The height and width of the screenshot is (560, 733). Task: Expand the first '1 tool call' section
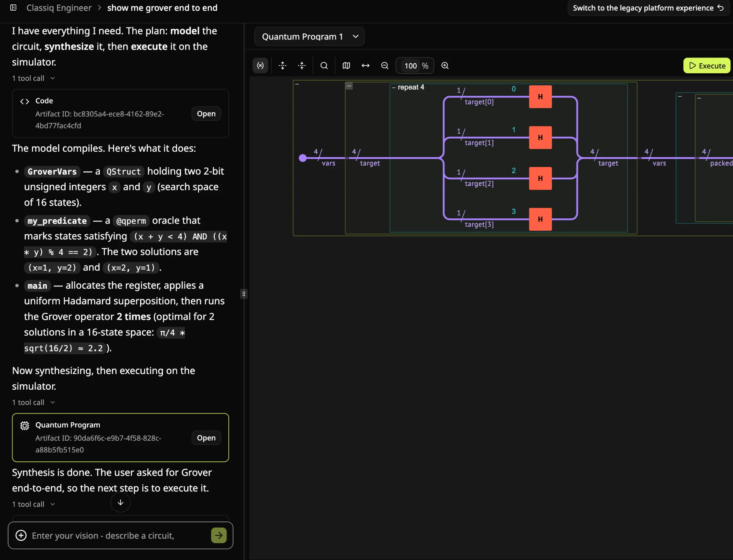[x=33, y=78]
